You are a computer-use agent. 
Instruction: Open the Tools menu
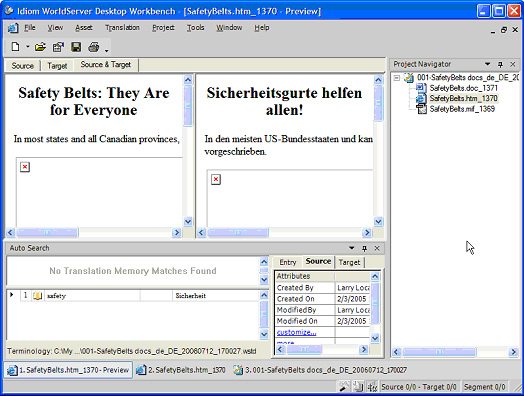[195, 28]
